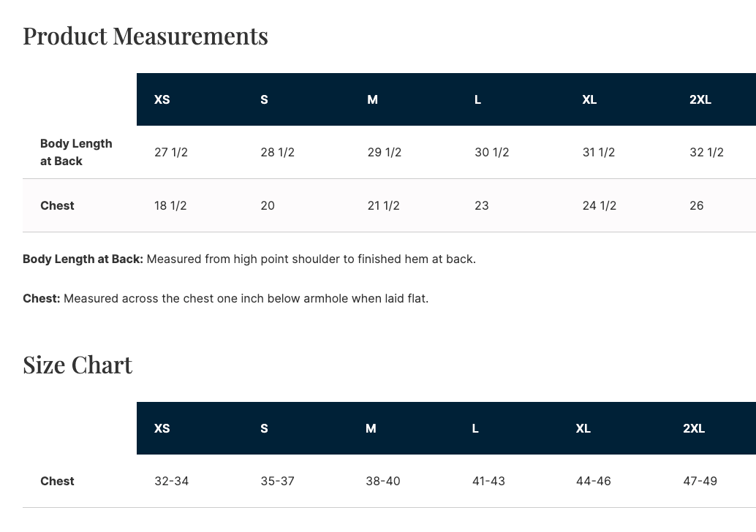The height and width of the screenshot is (532, 756).
Task: Select XS column header in Product Measurements table
Action: (x=162, y=100)
